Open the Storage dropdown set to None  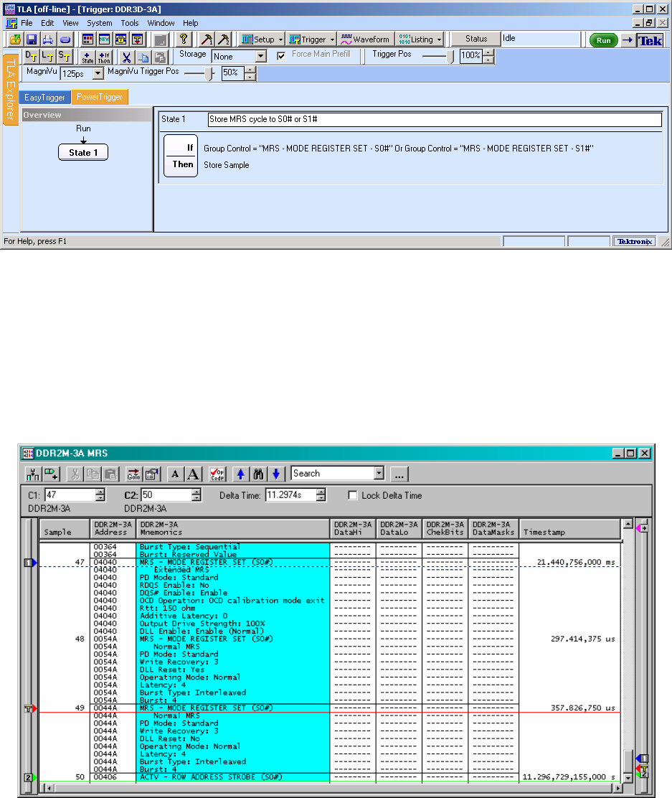pyautogui.click(x=260, y=56)
